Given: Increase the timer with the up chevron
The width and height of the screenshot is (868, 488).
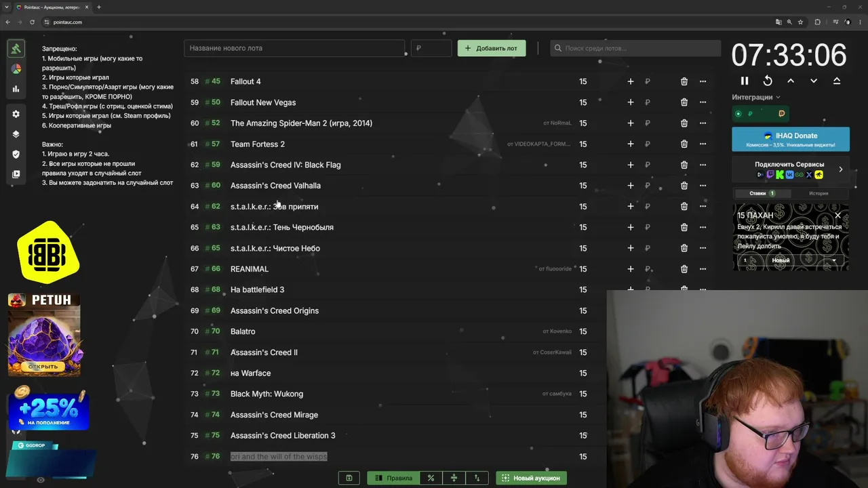Looking at the screenshot, I should [791, 81].
